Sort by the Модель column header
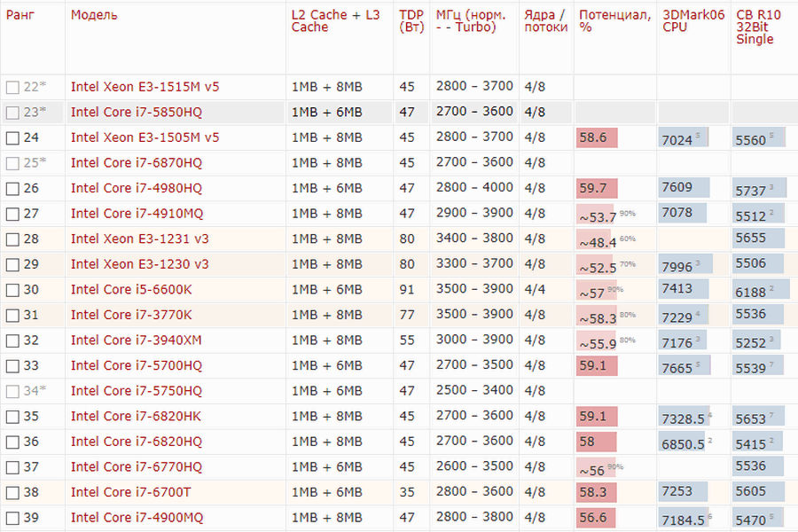 tap(94, 15)
